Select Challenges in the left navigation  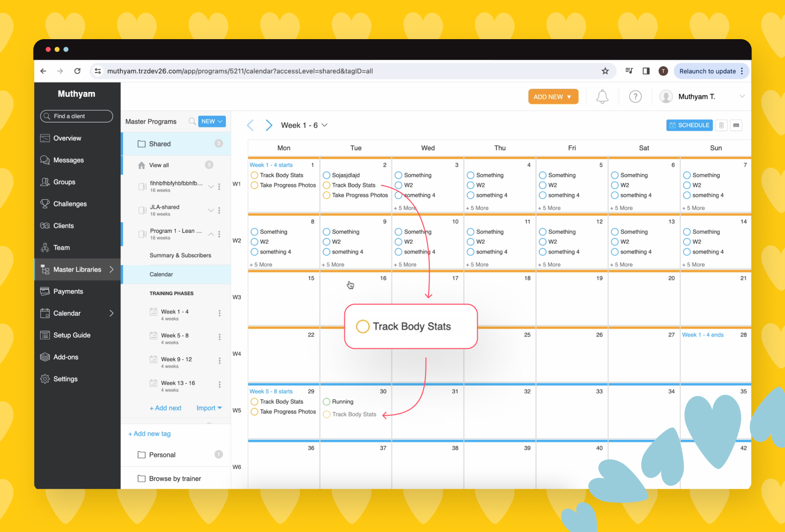[x=70, y=204]
